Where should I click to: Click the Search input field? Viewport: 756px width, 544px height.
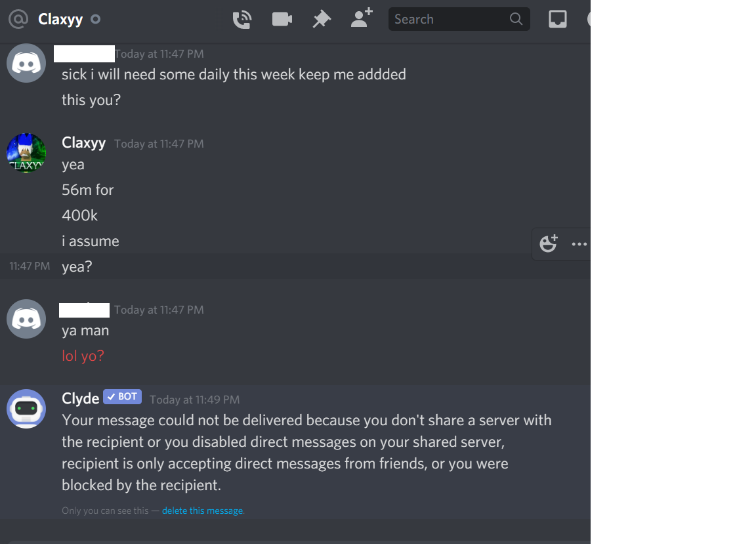[459, 19]
